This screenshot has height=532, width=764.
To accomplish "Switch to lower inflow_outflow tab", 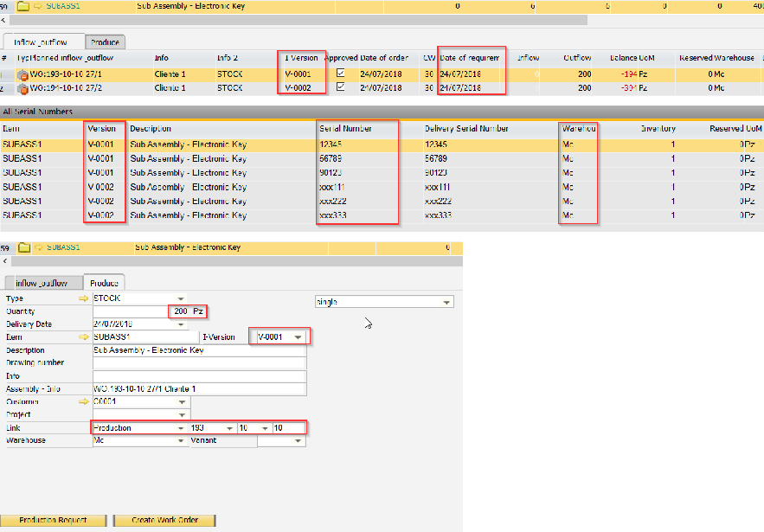I will point(44,283).
